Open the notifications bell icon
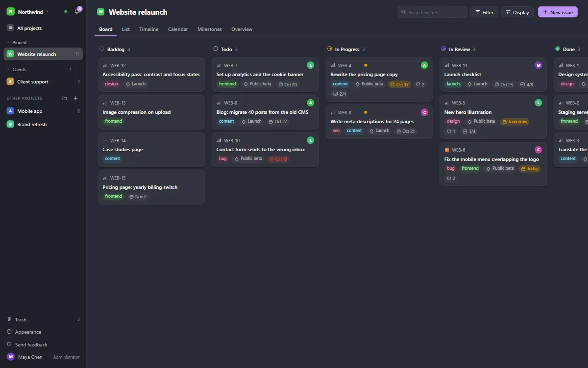 [x=76, y=11]
